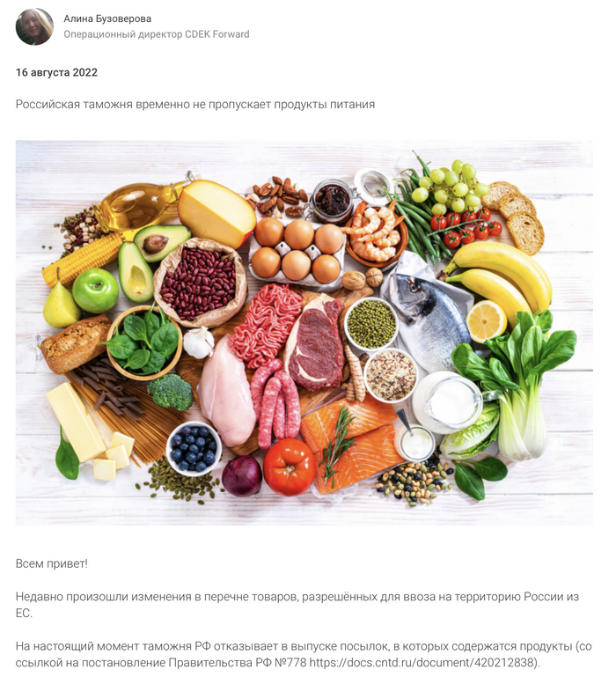Click the paragraph starting Недавно произошли изменения
The width and height of the screenshot is (616, 684).
click(297, 605)
